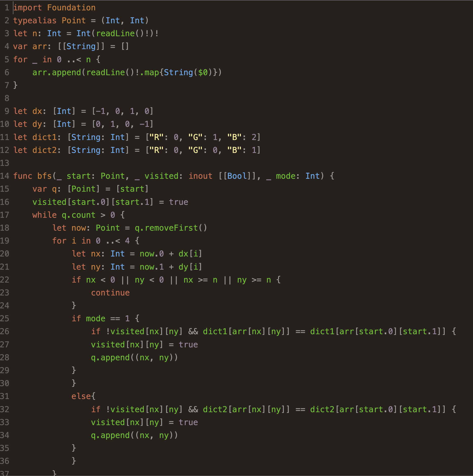Image resolution: width=473 pixels, height=476 pixels.
Task: Click 'visited[nx][ny] = true' on line 33
Action: (x=144, y=422)
